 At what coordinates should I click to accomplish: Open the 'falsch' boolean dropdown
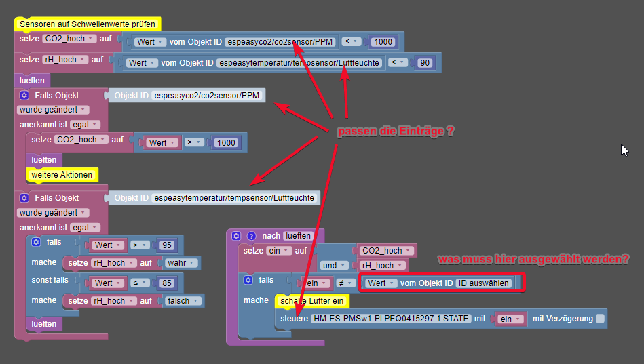183,301
